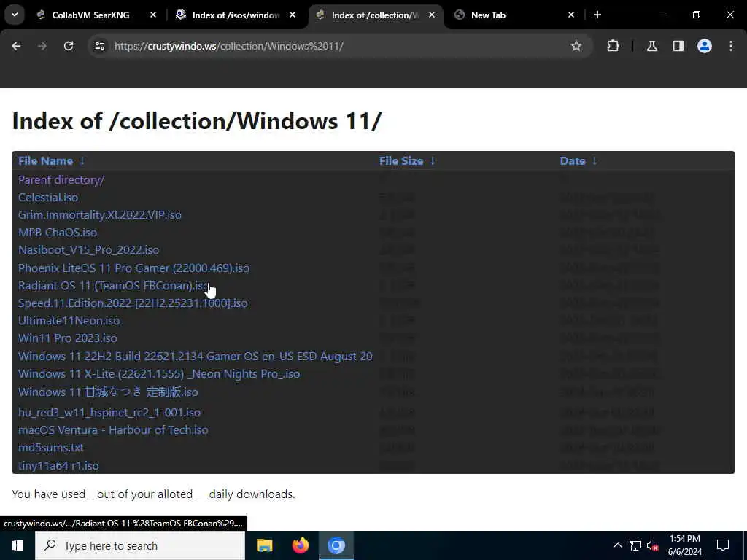The width and height of the screenshot is (747, 560).
Task: Open the tab search dropdown arrow
Action: 15,15
